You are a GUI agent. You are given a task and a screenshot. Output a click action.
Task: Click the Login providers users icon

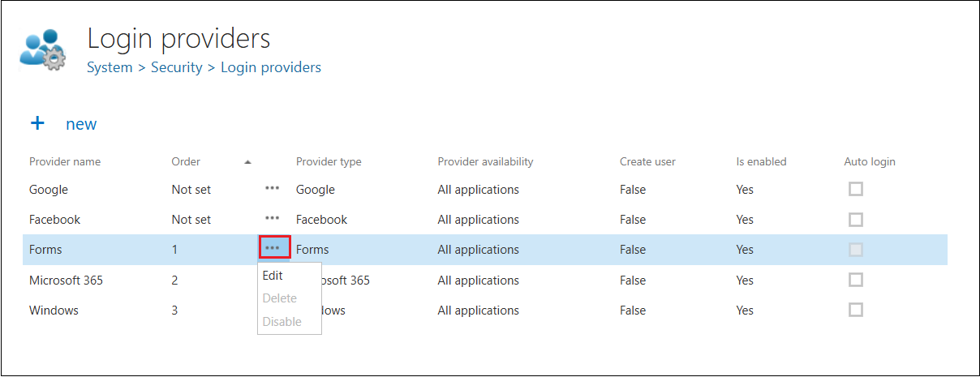tap(42, 49)
